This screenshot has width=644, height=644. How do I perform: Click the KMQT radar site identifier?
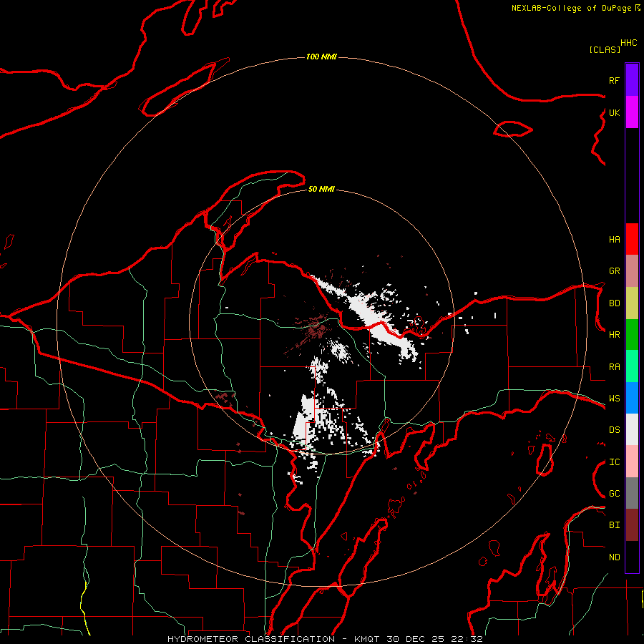368,639
